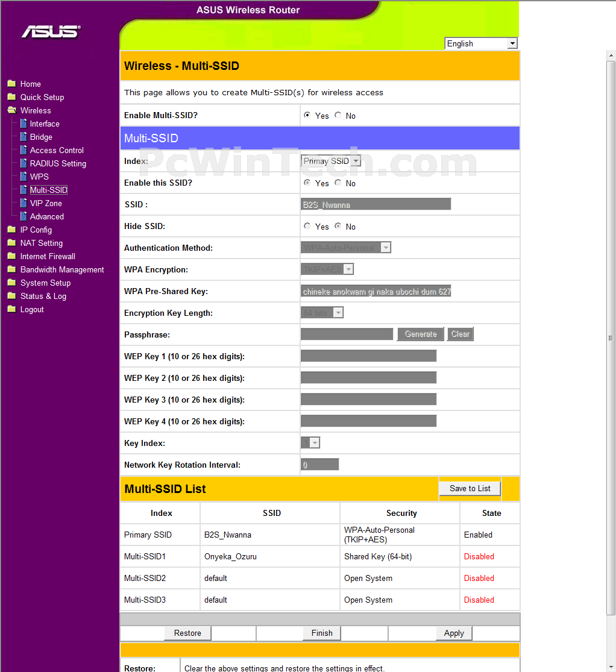Open Bandwidth Management
Screen dimensions: 616x672
62,270
